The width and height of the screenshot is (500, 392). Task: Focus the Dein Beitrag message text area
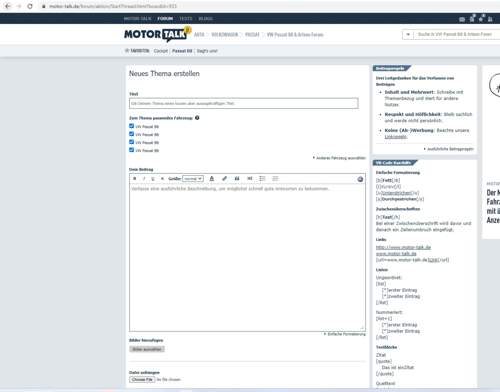pos(247,257)
